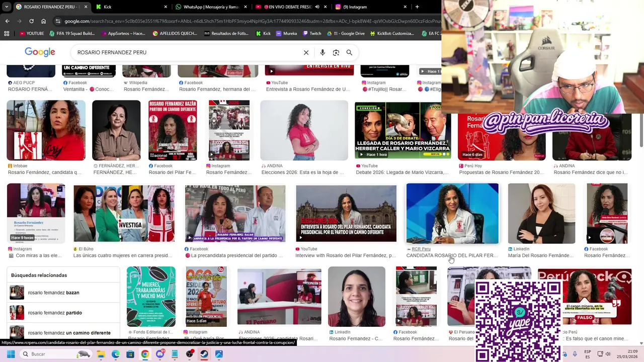Switch to the WhatsApp tab
The width and height of the screenshot is (644, 362).
point(211,7)
